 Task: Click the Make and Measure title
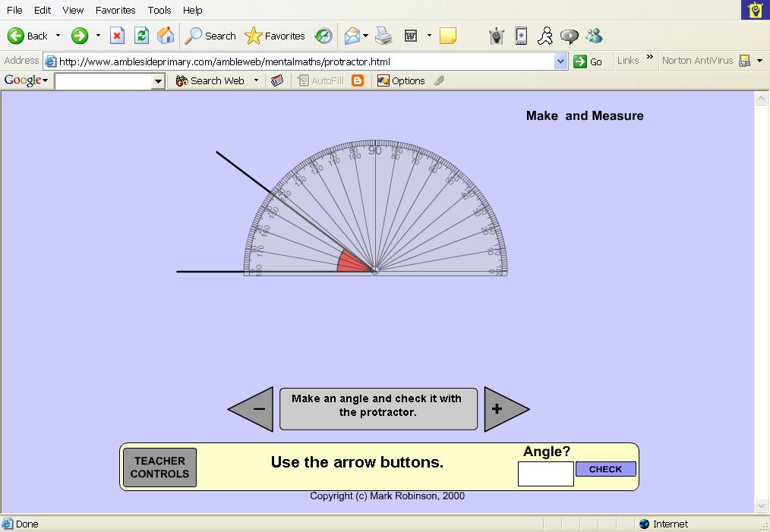[x=585, y=116]
